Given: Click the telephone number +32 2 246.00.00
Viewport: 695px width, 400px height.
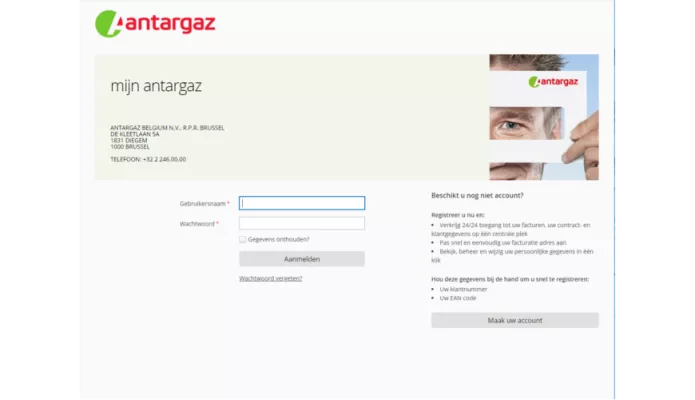Looking at the screenshot, I should (x=148, y=159).
